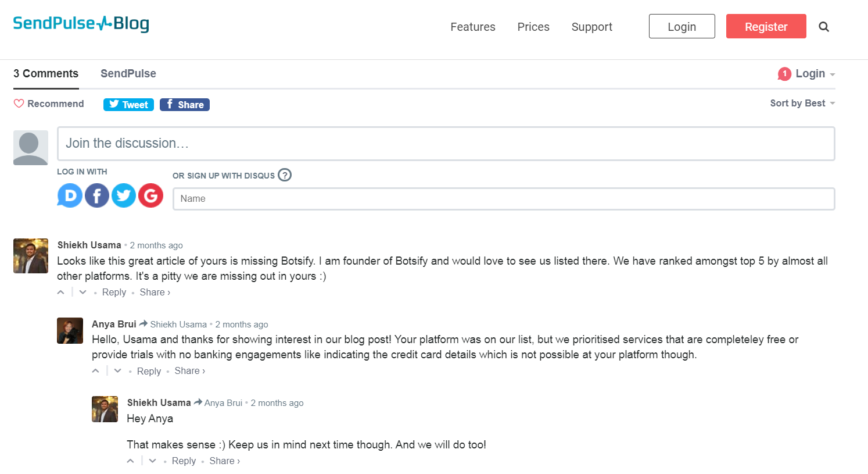Expand Share on Shiekh Usama's first comment
Viewport: 868px width, 474px height.
pyautogui.click(x=155, y=292)
